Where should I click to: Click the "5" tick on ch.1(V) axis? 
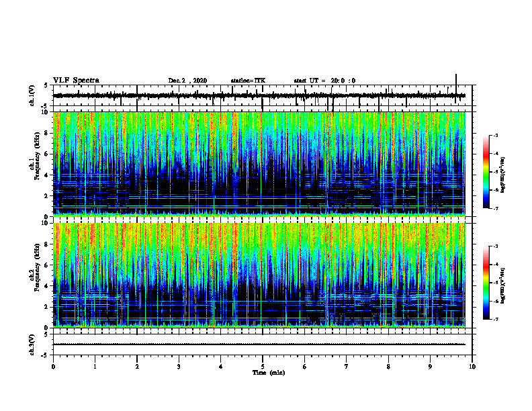pos(46,85)
